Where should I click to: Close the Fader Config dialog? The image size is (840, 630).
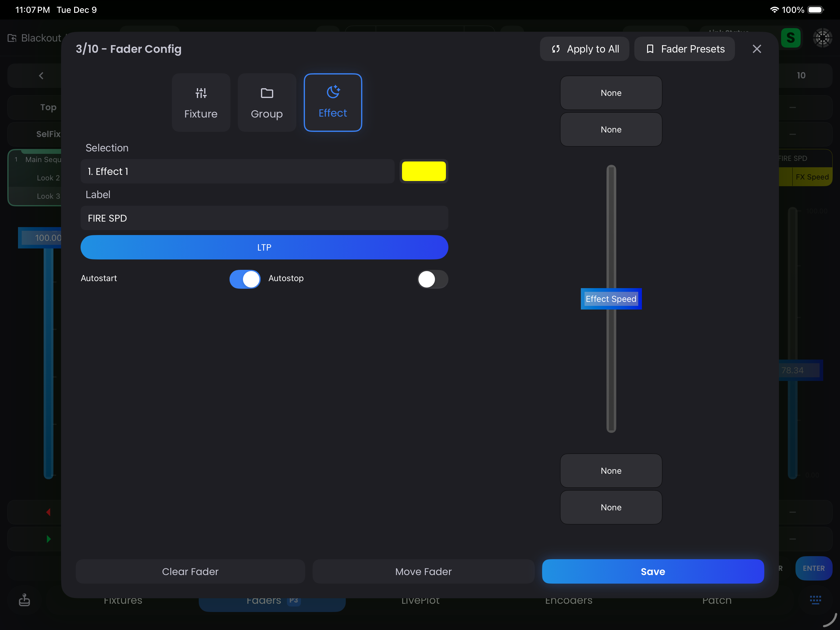coord(756,49)
